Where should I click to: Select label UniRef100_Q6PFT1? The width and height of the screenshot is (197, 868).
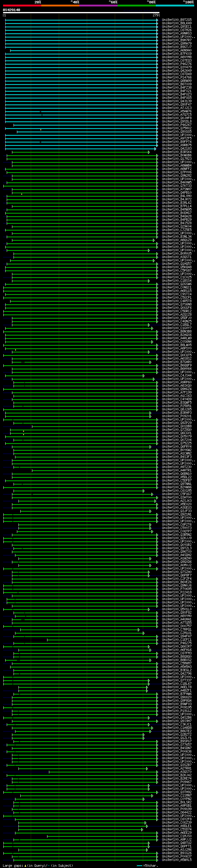(x=177, y=846)
